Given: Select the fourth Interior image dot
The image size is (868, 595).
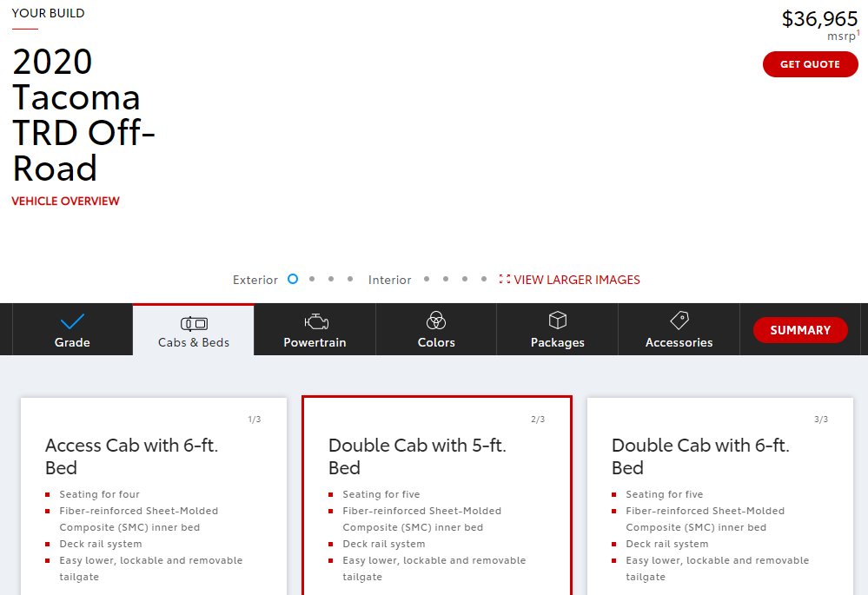Looking at the screenshot, I should (x=484, y=279).
